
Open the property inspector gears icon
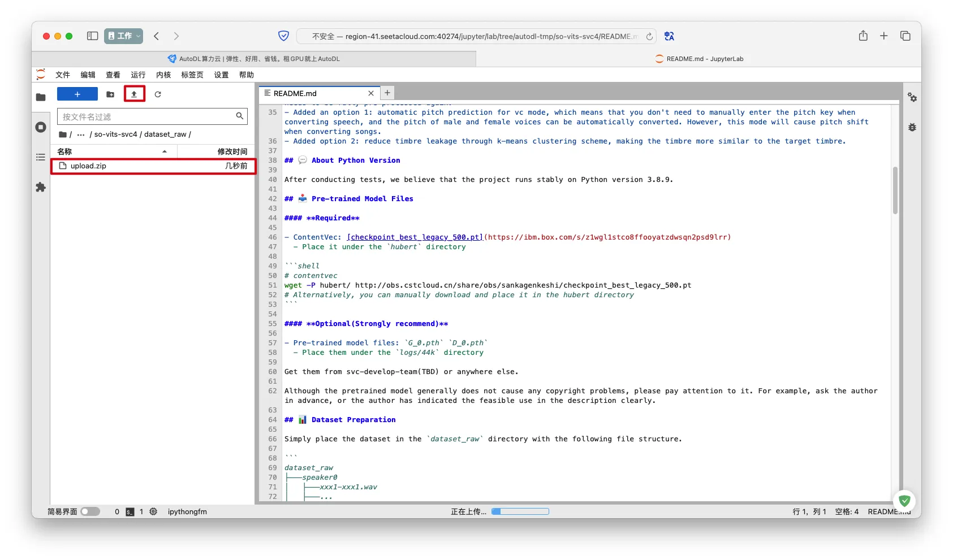click(x=912, y=97)
